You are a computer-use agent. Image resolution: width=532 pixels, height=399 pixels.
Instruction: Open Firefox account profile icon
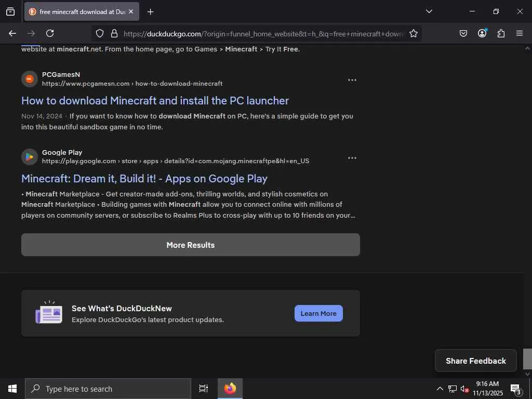click(482, 33)
